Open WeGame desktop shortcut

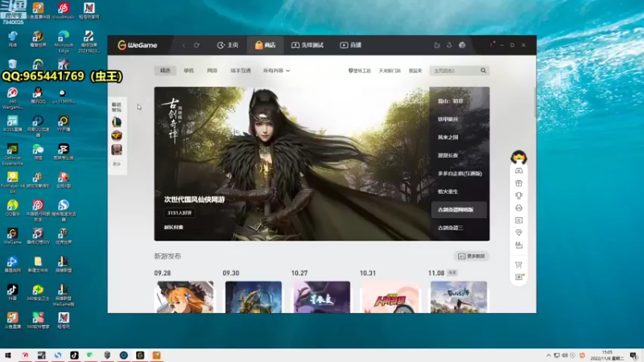click(x=12, y=237)
